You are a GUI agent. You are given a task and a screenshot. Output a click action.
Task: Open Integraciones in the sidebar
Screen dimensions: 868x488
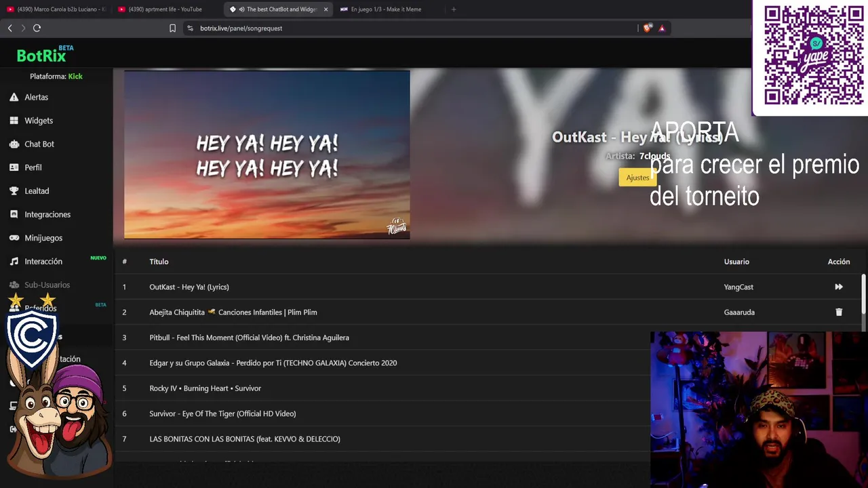(x=47, y=214)
